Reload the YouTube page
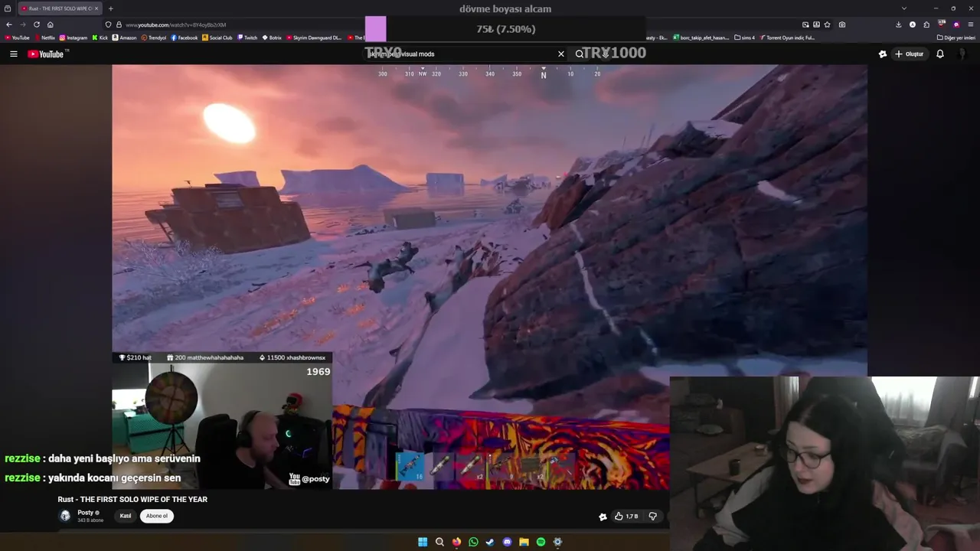Viewport: 980px width, 551px height. [37, 24]
